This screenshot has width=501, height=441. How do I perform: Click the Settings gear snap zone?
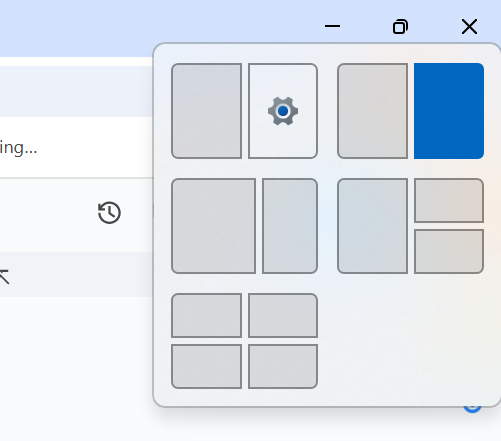(x=283, y=111)
